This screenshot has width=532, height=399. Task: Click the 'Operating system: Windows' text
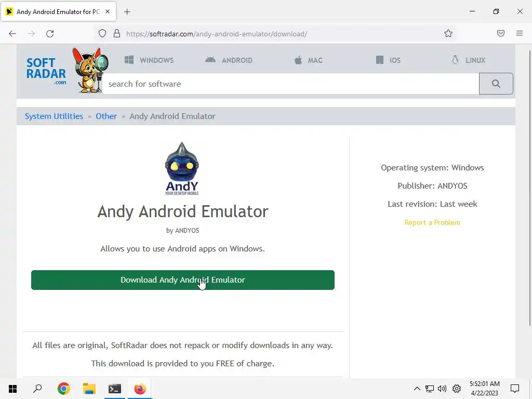(x=432, y=168)
